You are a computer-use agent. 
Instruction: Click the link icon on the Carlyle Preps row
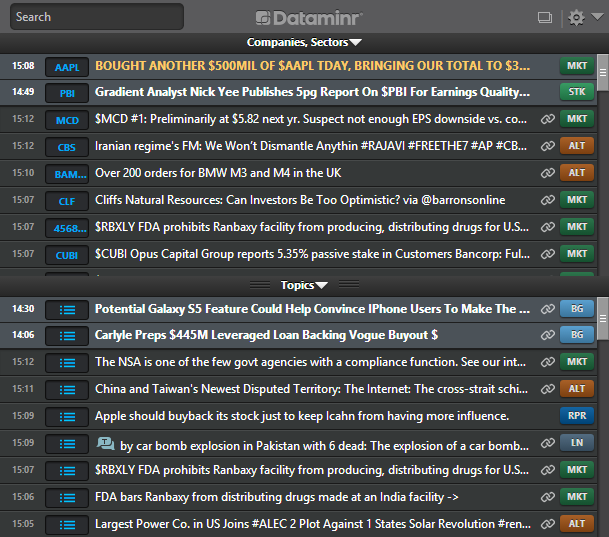547,335
